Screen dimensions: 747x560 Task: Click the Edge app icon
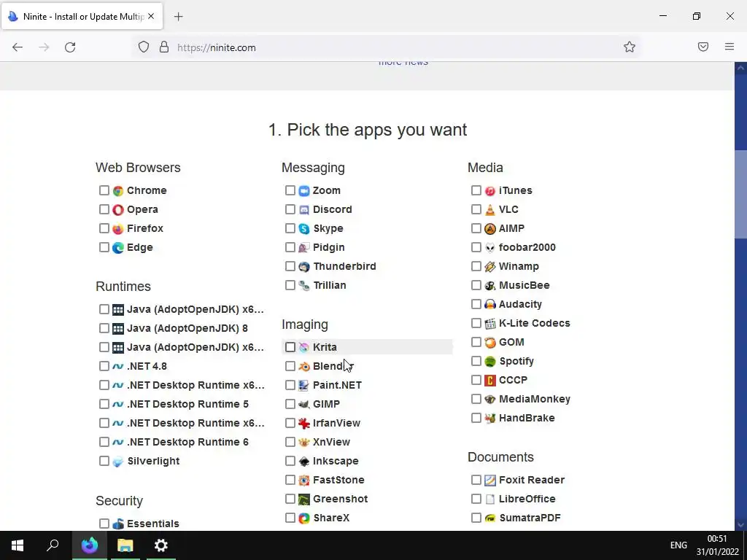pos(117,248)
